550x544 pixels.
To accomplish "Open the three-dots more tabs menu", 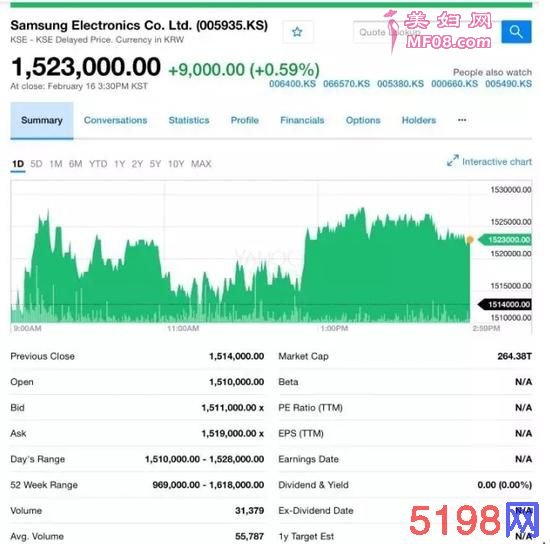I will tap(462, 120).
